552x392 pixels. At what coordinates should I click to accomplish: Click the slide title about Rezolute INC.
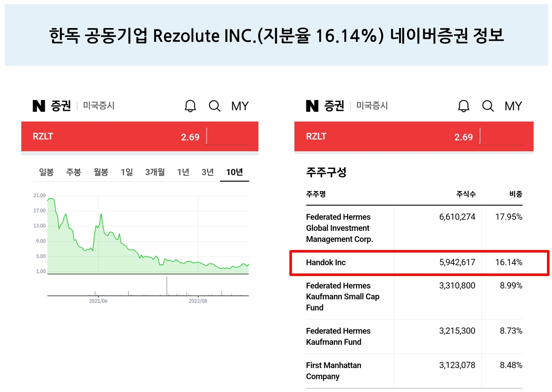click(276, 36)
